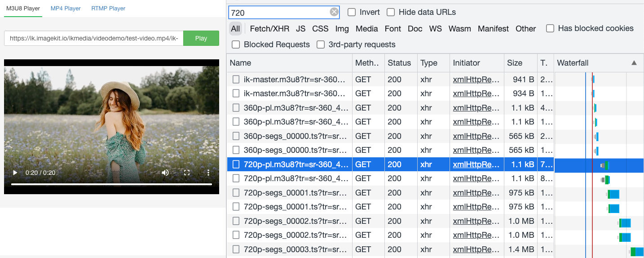The height and width of the screenshot is (258, 644).
Task: Check Hide data URLs option
Action: coord(391,12)
